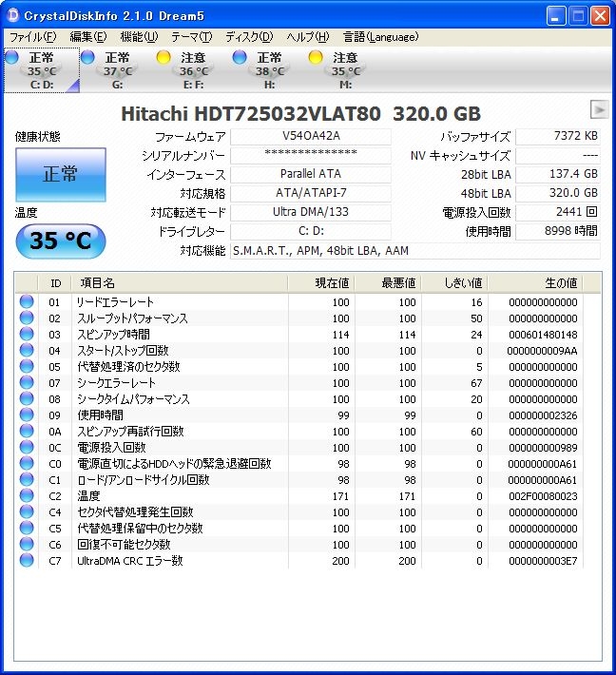Image resolution: width=616 pixels, height=675 pixels.
Task: Click status icon of C2 温度 row
Action: [x=27, y=495]
